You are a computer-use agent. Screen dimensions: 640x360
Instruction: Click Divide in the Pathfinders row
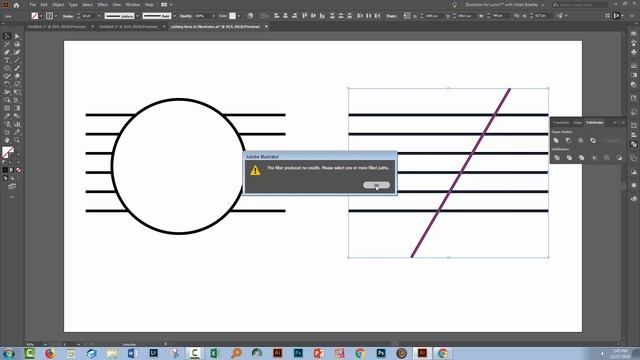click(557, 158)
